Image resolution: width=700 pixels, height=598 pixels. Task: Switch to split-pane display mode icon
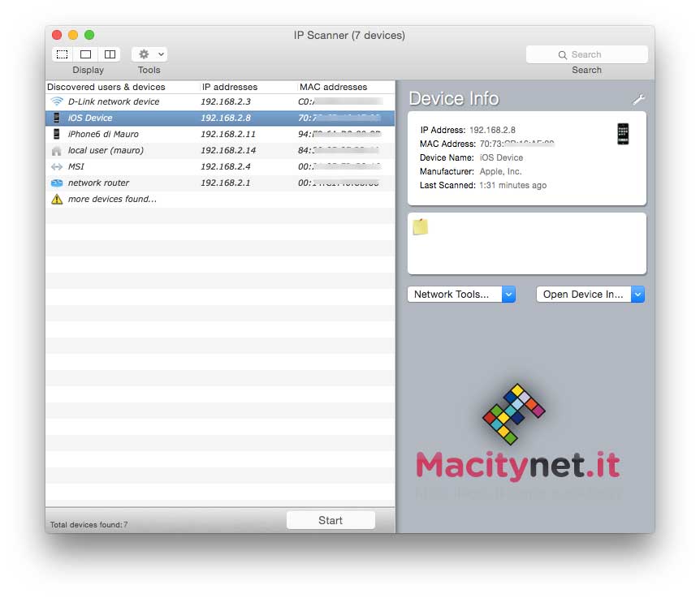(x=110, y=54)
